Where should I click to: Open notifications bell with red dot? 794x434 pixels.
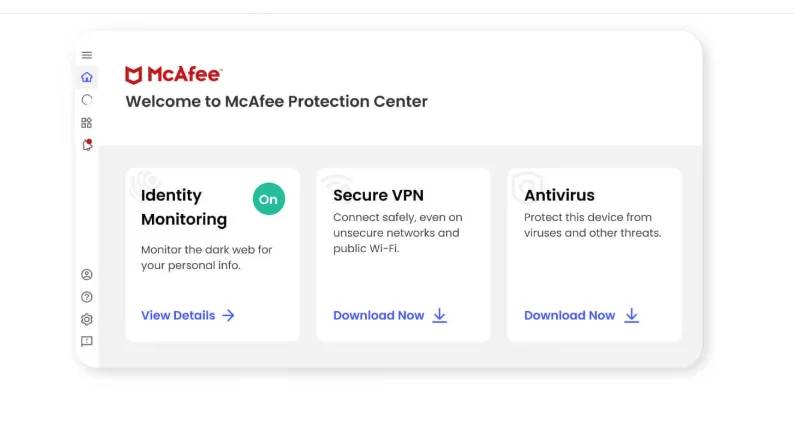87,145
